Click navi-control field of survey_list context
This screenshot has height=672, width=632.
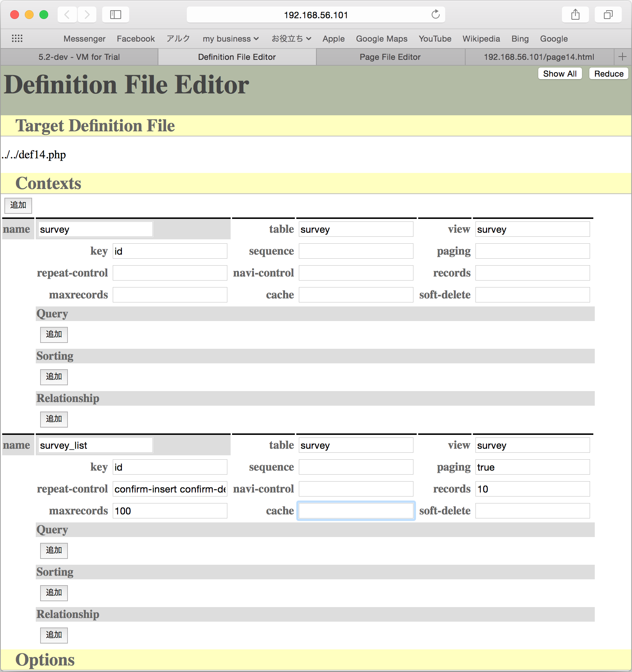pyautogui.click(x=356, y=489)
